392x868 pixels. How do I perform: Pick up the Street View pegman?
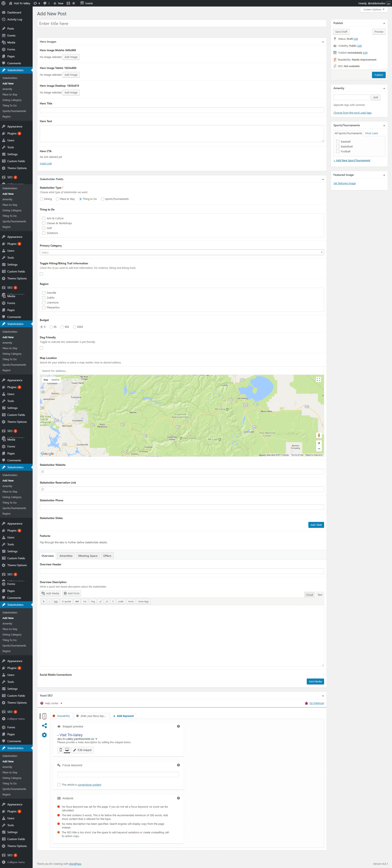pyautogui.click(x=319, y=435)
